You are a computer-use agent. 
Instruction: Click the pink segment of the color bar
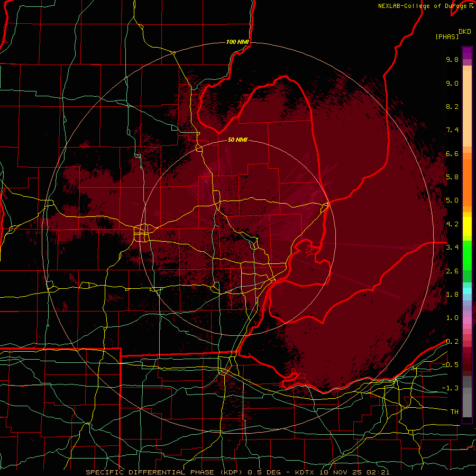coord(467,321)
